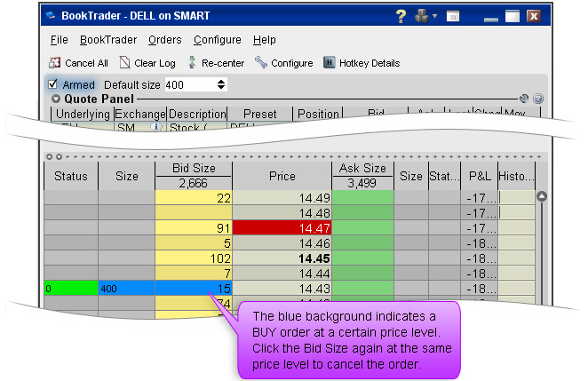Toggle the Armed checkbox
The width and height of the screenshot is (588, 381).
53,84
